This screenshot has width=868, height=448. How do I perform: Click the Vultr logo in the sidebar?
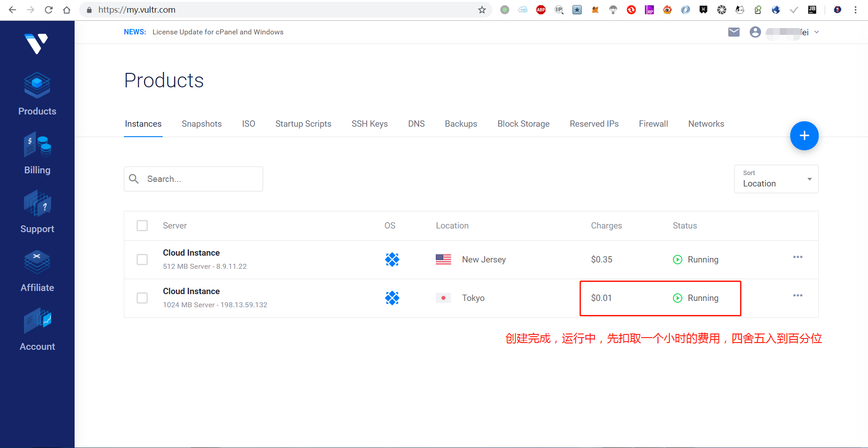pos(37,44)
